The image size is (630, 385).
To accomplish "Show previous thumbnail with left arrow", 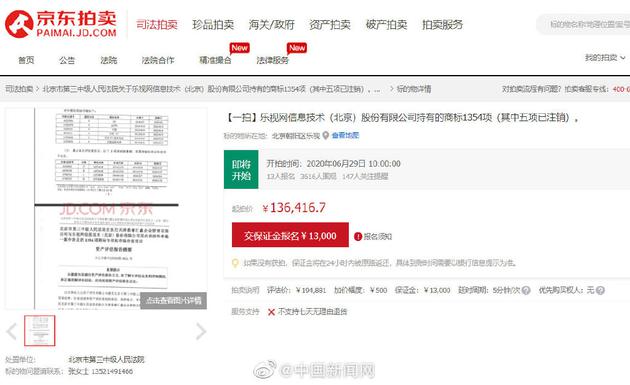I will (12, 331).
